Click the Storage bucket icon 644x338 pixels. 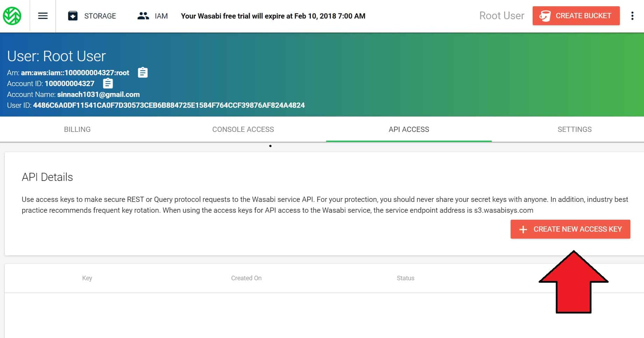[x=73, y=16]
